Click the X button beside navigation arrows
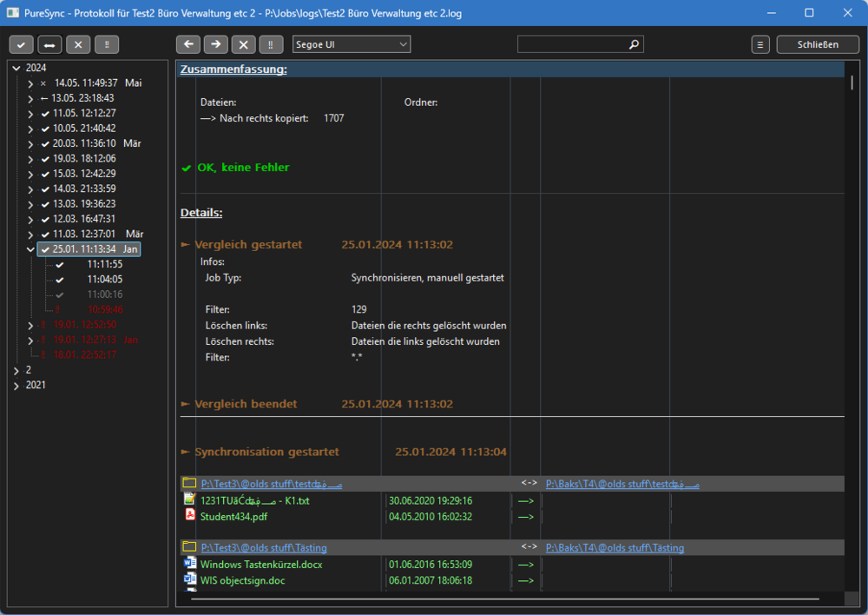Image resolution: width=868 pixels, height=615 pixels. pyautogui.click(x=244, y=44)
